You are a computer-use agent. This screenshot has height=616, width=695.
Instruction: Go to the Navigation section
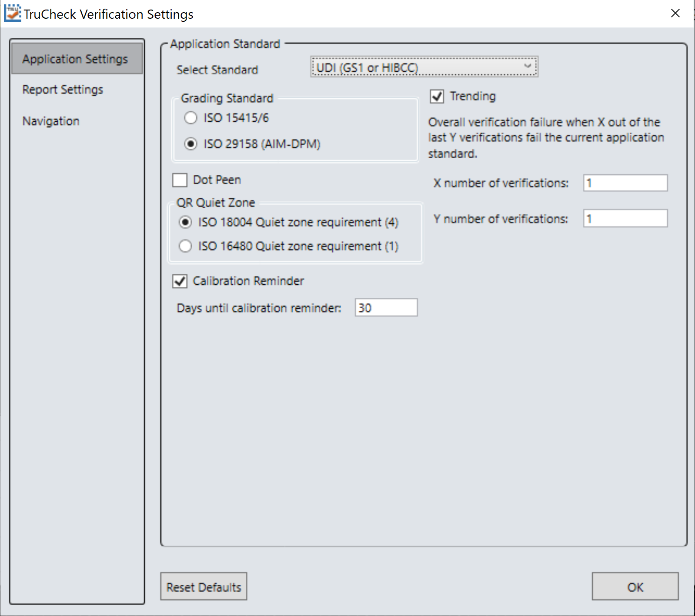[x=51, y=121]
